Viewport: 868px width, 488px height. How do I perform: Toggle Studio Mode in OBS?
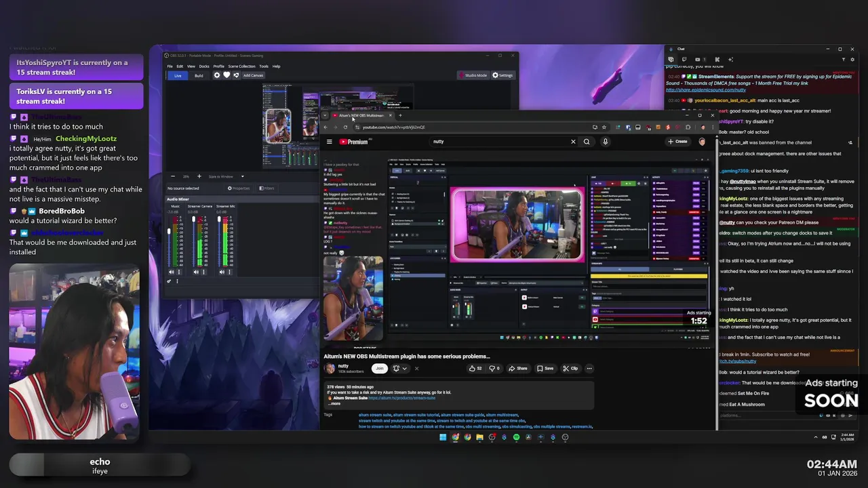473,75
